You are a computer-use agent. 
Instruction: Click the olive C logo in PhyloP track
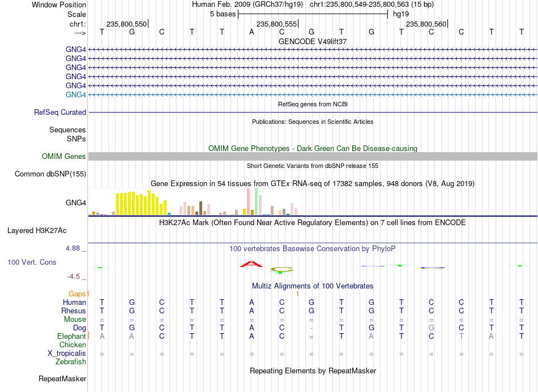[281, 270]
